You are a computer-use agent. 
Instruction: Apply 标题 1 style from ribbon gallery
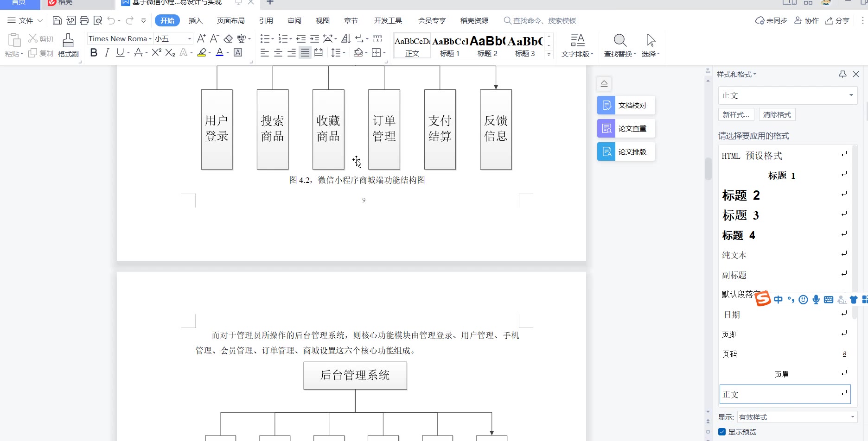click(450, 46)
